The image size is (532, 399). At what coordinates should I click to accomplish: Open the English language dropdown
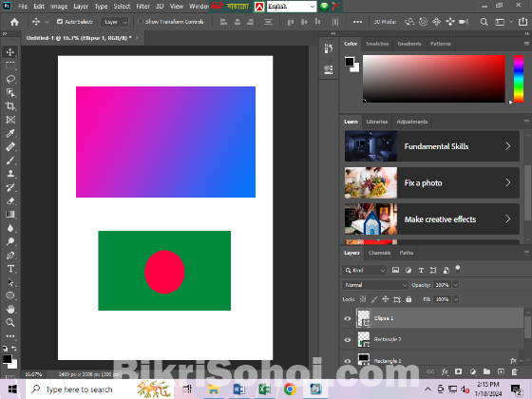292,7
